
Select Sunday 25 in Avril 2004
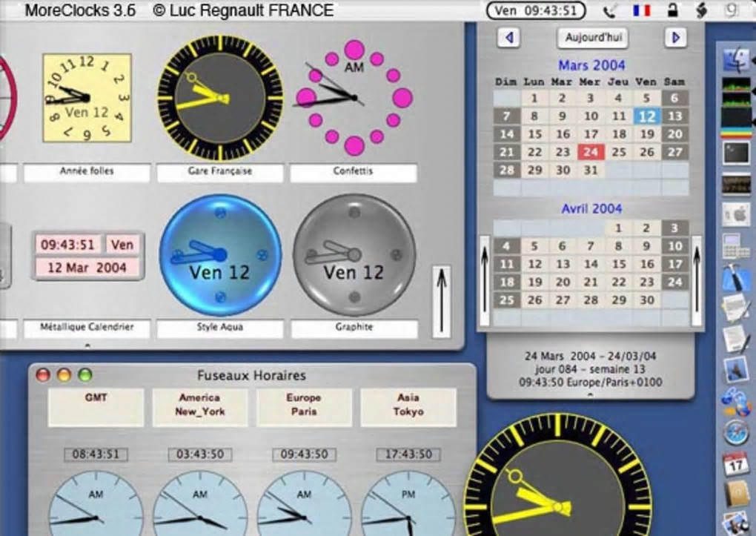(x=506, y=300)
